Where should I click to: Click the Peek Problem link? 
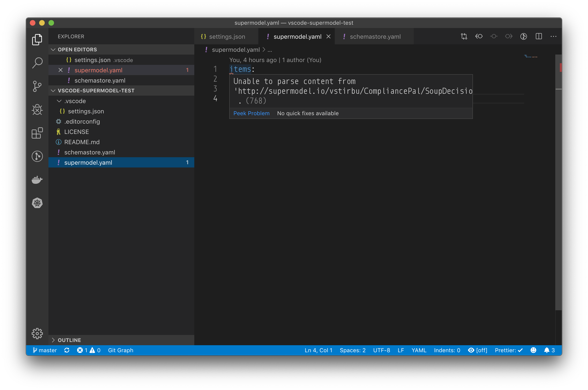click(251, 113)
